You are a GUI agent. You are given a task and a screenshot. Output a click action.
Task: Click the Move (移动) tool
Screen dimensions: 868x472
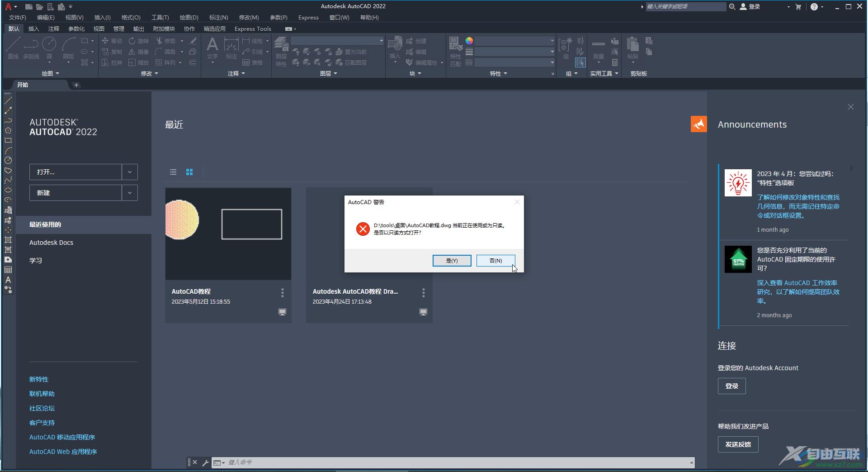click(x=112, y=41)
